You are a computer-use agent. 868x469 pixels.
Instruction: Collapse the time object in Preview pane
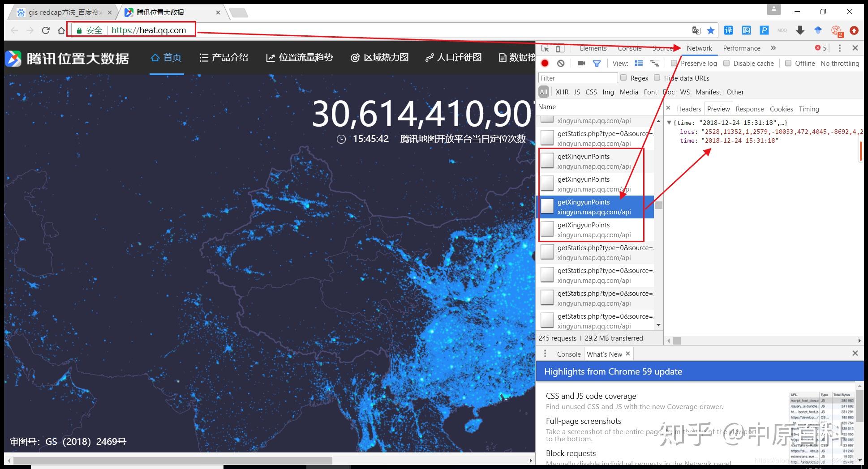(x=669, y=122)
